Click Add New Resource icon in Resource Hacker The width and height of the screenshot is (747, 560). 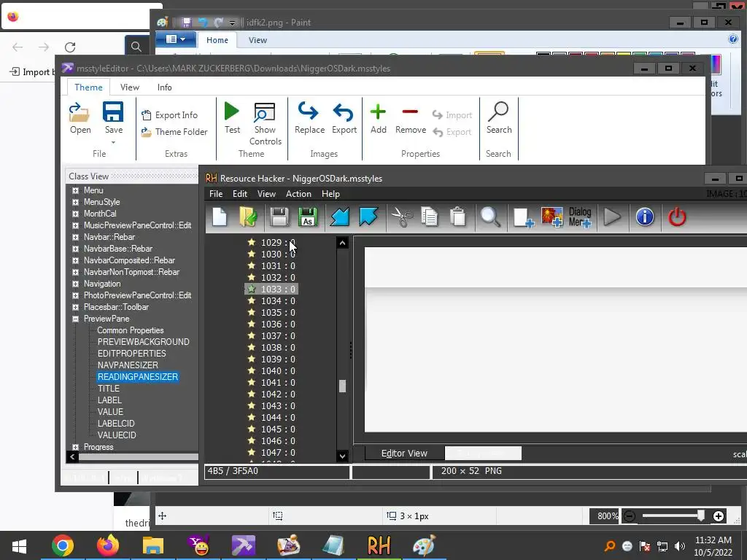point(523,217)
